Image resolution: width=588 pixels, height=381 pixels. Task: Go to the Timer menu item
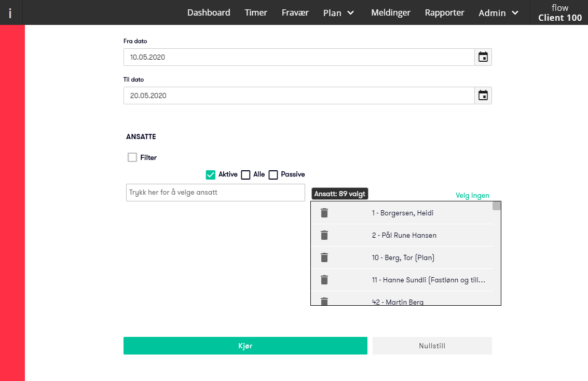(x=256, y=13)
